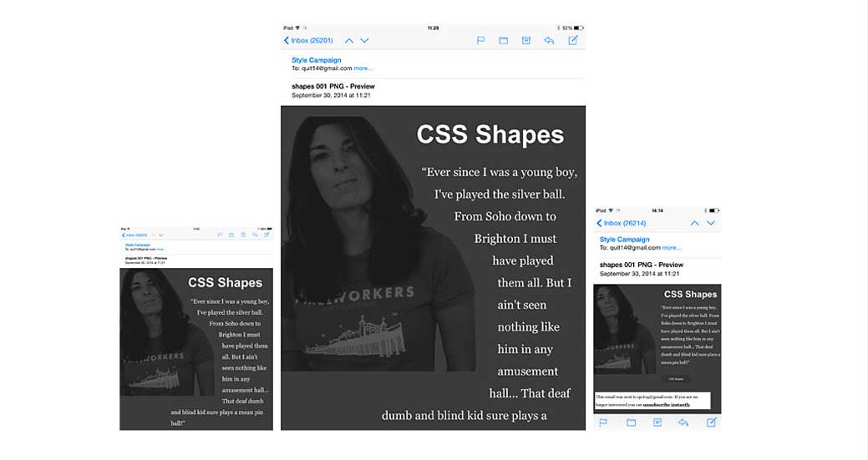Show next message arrow on small left iPad
868x460 pixels.
[x=160, y=235]
